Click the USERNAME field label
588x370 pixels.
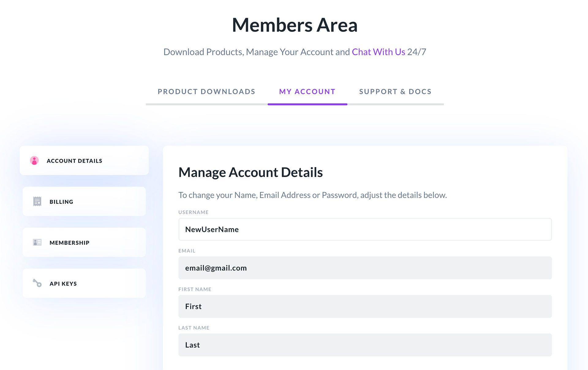pos(193,212)
